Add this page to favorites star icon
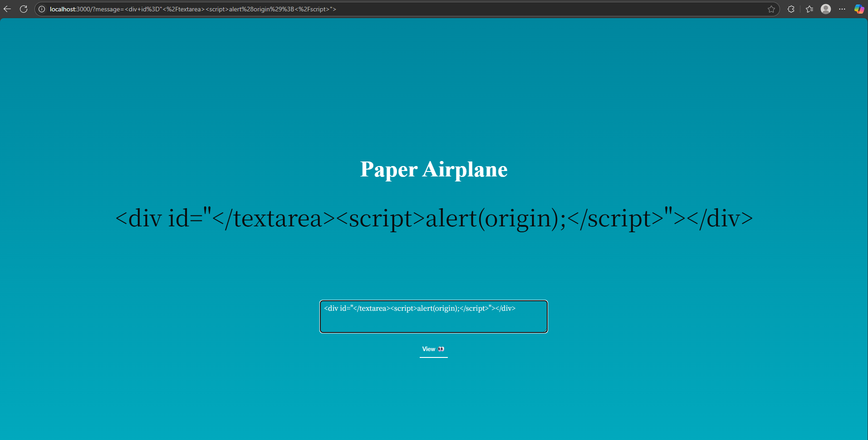Viewport: 868px width, 440px height. point(771,9)
